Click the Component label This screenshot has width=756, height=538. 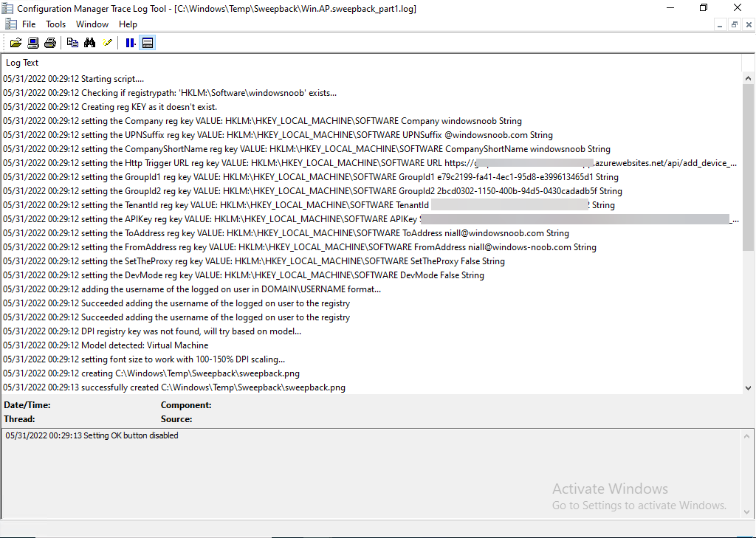(186, 405)
